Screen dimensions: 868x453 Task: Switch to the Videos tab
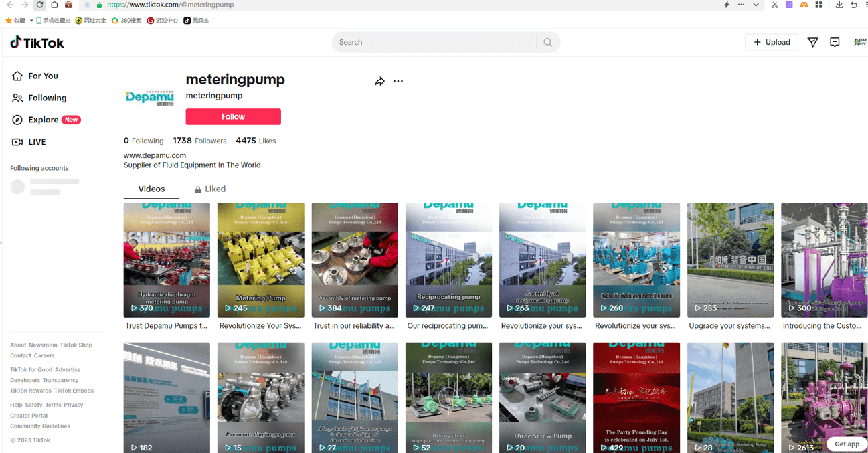[x=151, y=189]
